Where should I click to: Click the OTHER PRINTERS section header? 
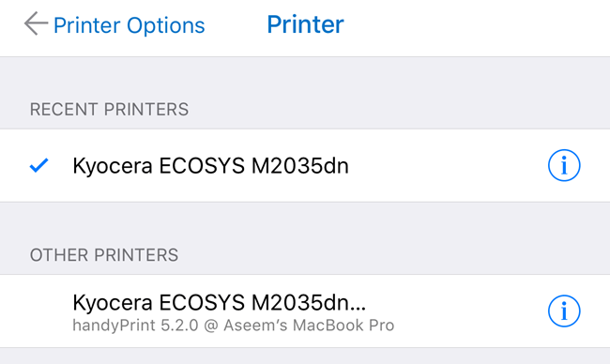tap(104, 255)
